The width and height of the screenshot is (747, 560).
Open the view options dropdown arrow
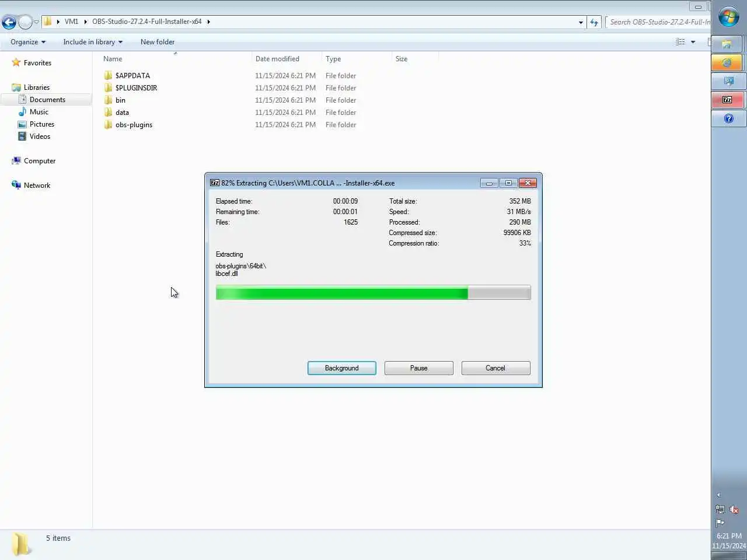click(693, 42)
